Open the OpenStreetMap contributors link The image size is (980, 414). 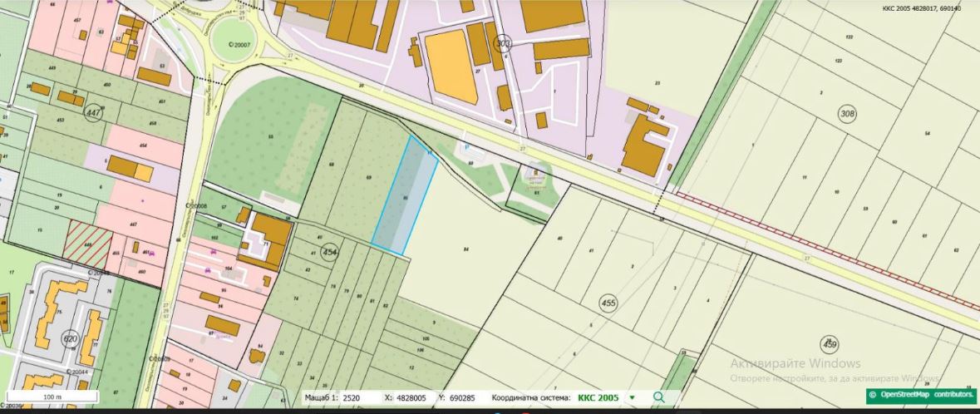[921, 395]
